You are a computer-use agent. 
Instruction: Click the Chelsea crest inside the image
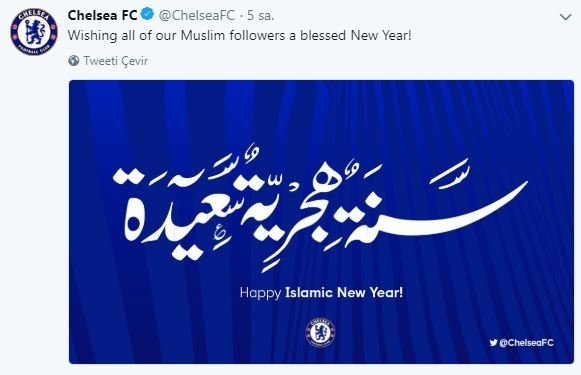point(321,332)
